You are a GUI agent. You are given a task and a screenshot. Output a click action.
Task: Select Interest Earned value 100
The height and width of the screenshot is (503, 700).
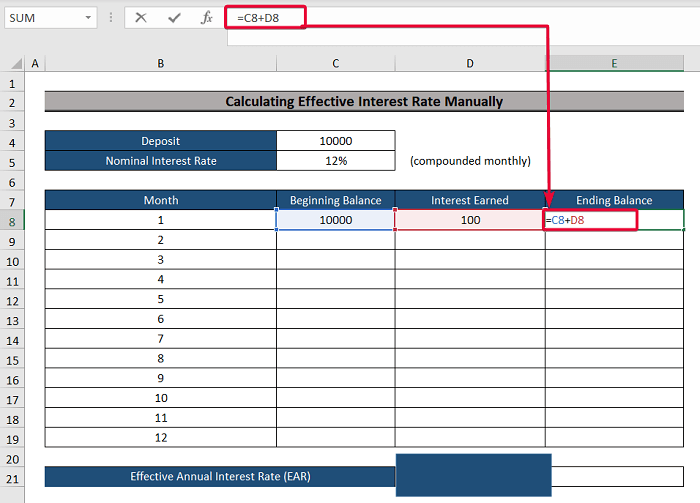(470, 220)
